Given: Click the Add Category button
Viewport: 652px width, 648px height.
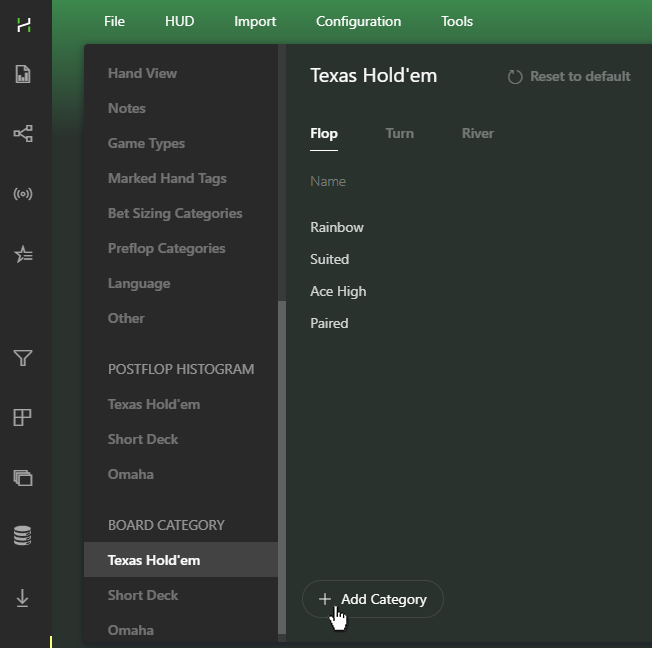Looking at the screenshot, I should (373, 599).
